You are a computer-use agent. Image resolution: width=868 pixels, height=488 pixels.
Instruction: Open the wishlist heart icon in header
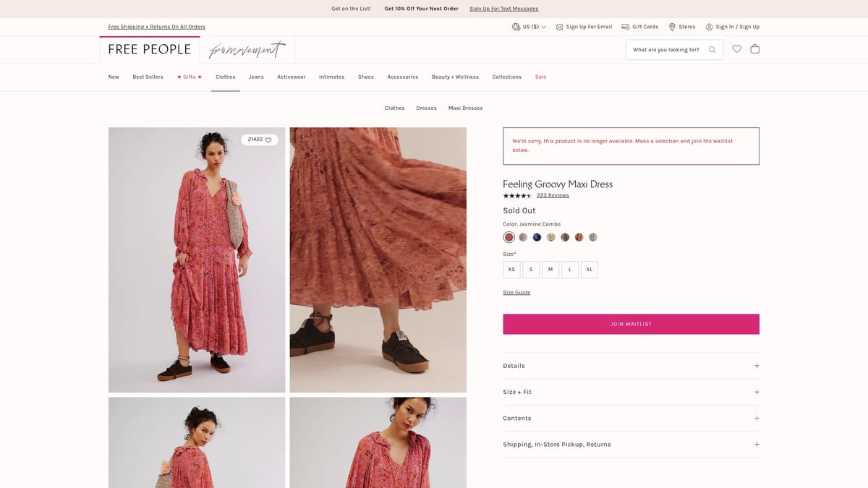(736, 49)
